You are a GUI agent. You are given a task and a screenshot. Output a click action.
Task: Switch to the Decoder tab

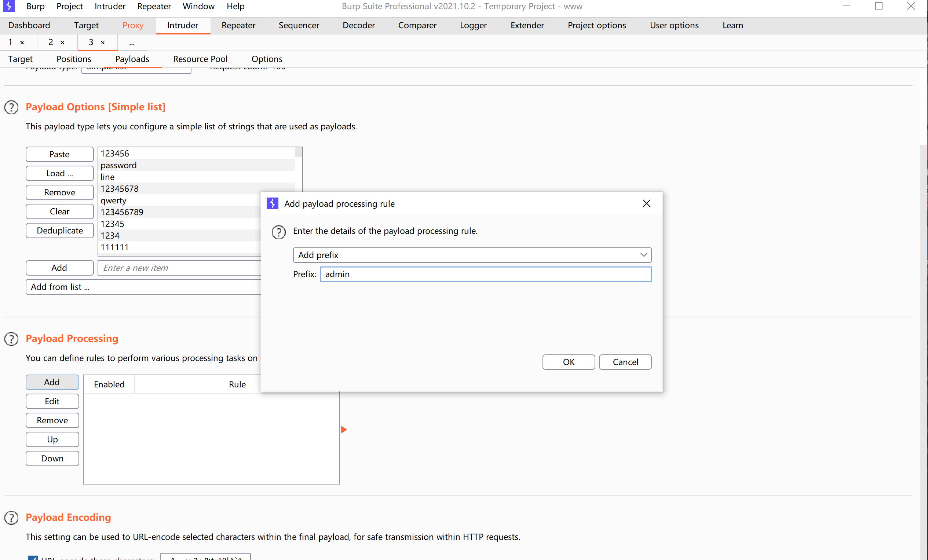(x=359, y=25)
